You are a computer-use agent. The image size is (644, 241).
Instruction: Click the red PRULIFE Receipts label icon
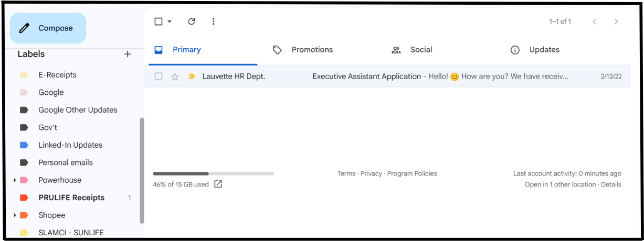[24, 198]
